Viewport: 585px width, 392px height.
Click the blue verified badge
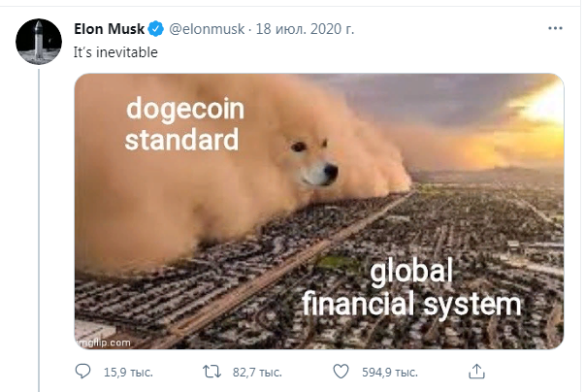(156, 29)
